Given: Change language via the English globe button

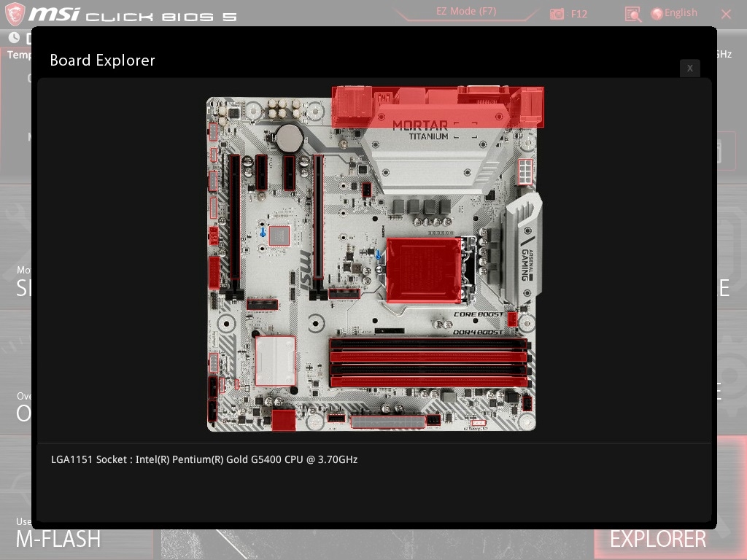Looking at the screenshot, I should (x=674, y=13).
